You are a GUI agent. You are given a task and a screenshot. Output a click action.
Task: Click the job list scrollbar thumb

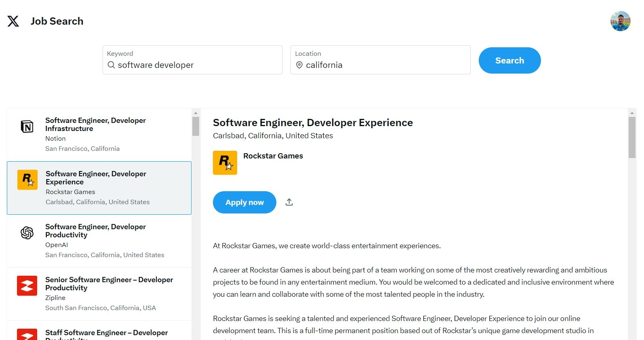click(196, 126)
